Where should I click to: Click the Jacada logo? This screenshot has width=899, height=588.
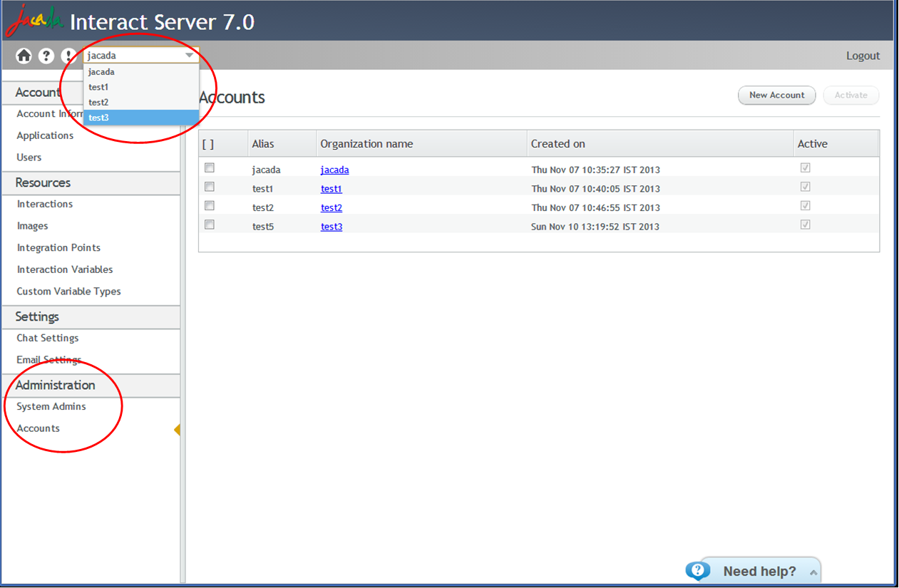tap(34, 20)
